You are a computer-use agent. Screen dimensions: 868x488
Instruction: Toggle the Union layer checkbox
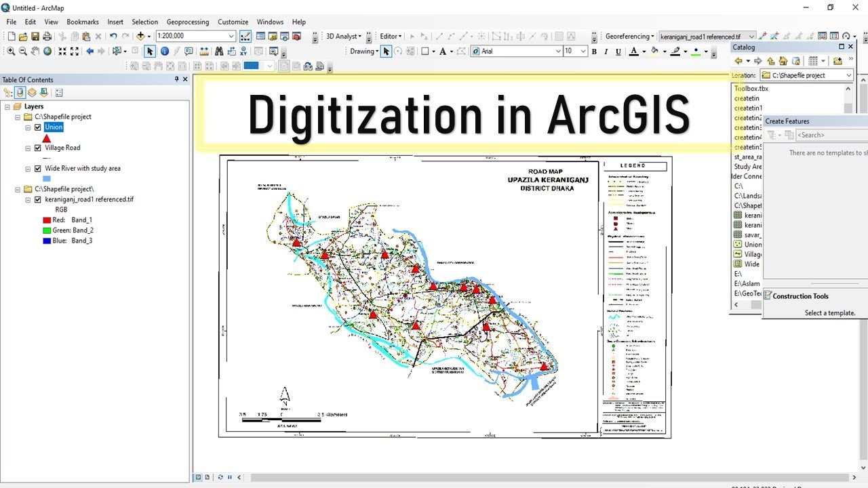(x=38, y=127)
